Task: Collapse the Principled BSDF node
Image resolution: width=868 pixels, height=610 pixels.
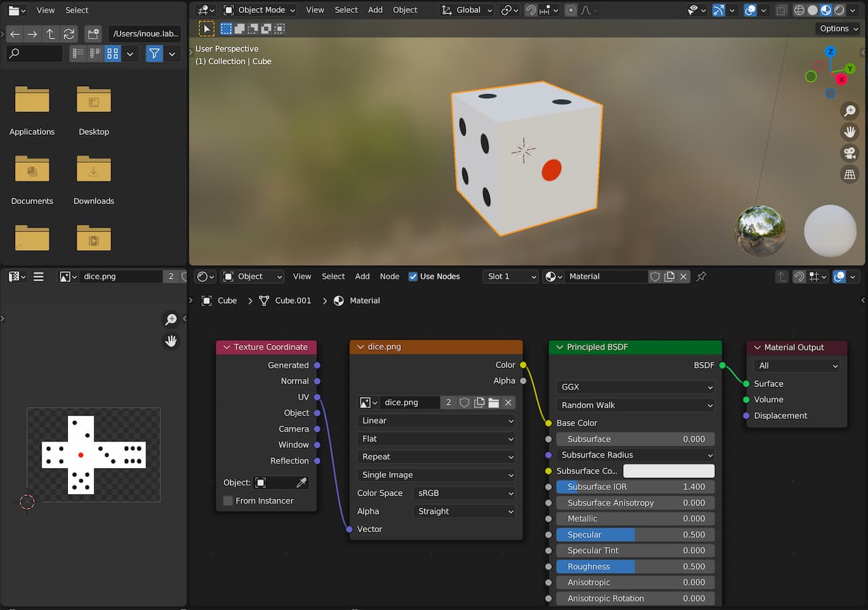Action: tap(559, 347)
